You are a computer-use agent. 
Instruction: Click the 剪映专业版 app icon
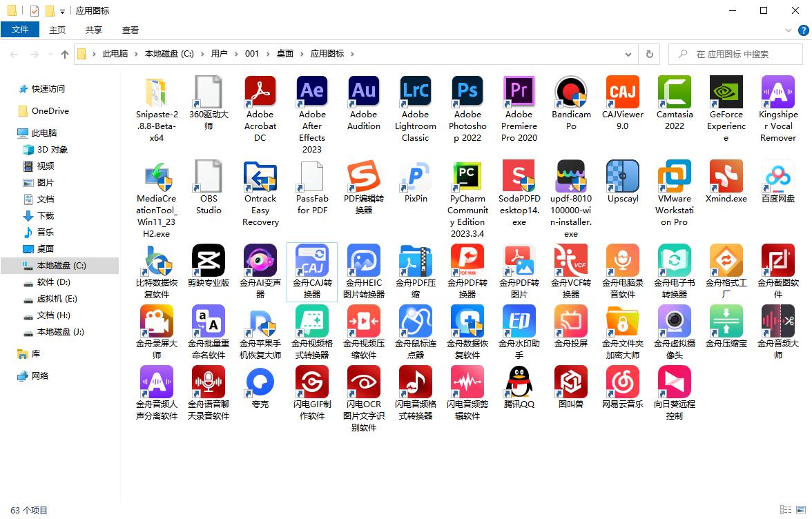[209, 260]
